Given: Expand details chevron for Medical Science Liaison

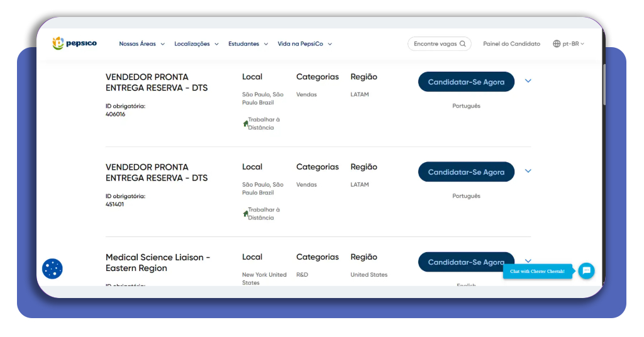Looking at the screenshot, I should 528,261.
